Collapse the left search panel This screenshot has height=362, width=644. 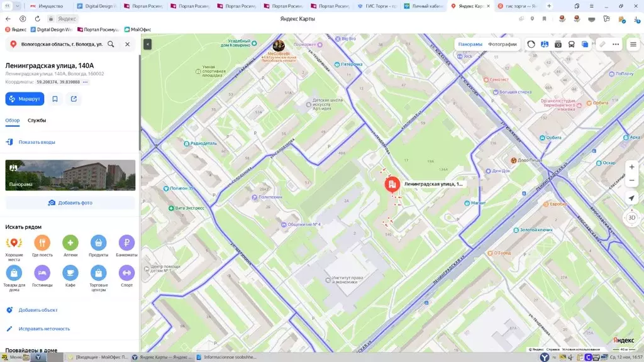click(147, 44)
